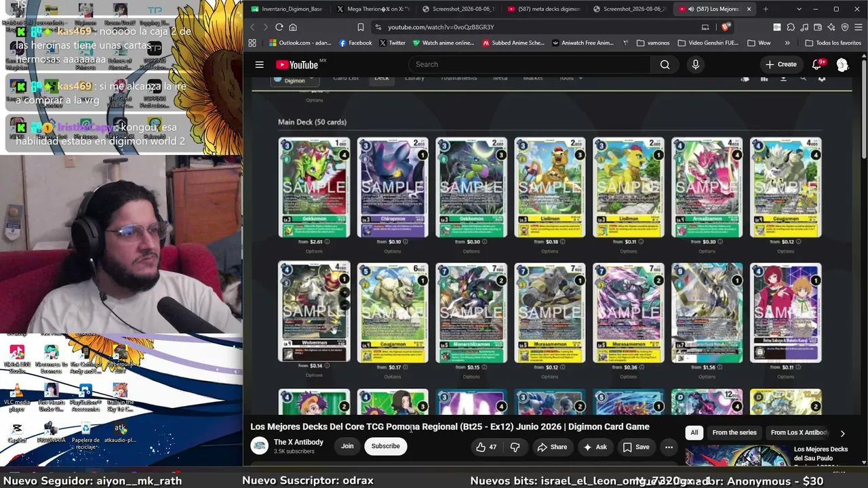Start voice search with the microphone
This screenshot has width=868, height=488.
click(x=695, y=64)
